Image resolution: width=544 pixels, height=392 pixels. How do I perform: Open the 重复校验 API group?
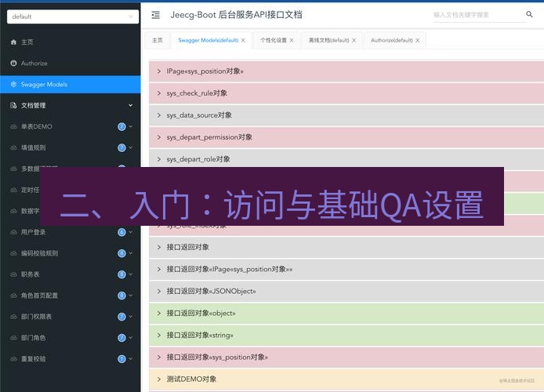coord(71,359)
